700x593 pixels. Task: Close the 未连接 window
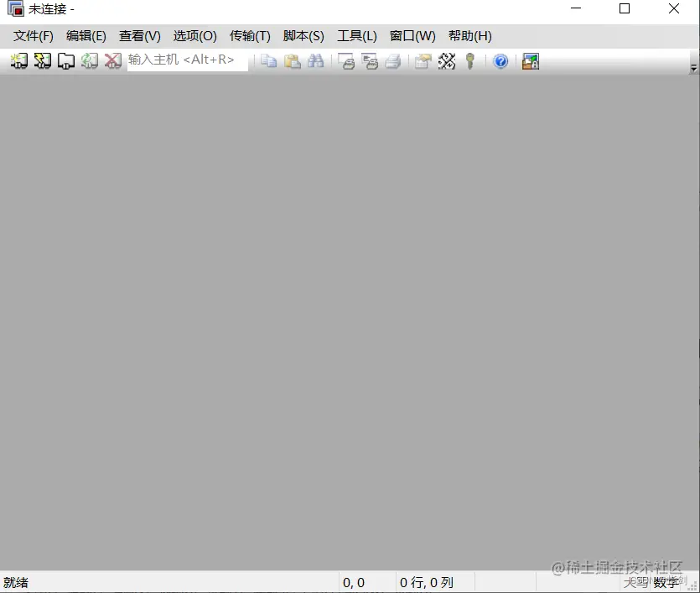point(674,8)
